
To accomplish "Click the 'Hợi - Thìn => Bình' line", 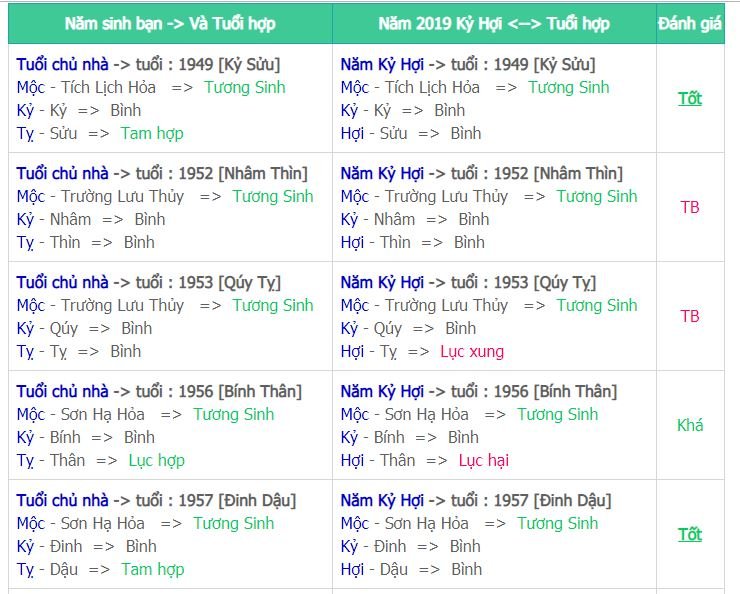I will [x=412, y=243].
